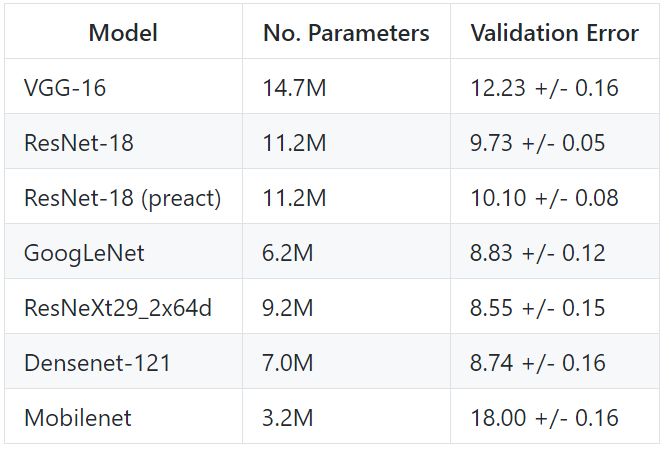Click the Model column header
Screen dimensions: 669x451
[x=123, y=33]
